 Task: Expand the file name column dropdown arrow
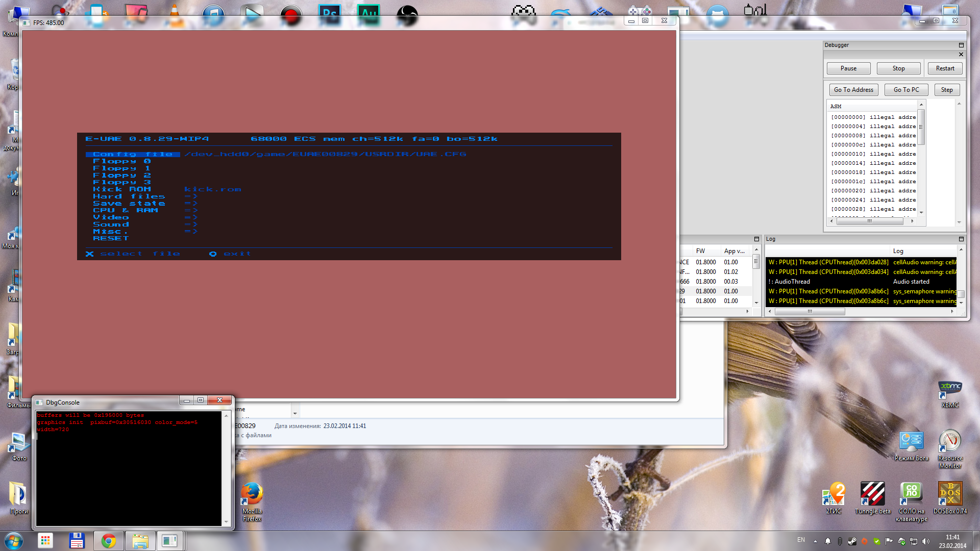click(295, 412)
